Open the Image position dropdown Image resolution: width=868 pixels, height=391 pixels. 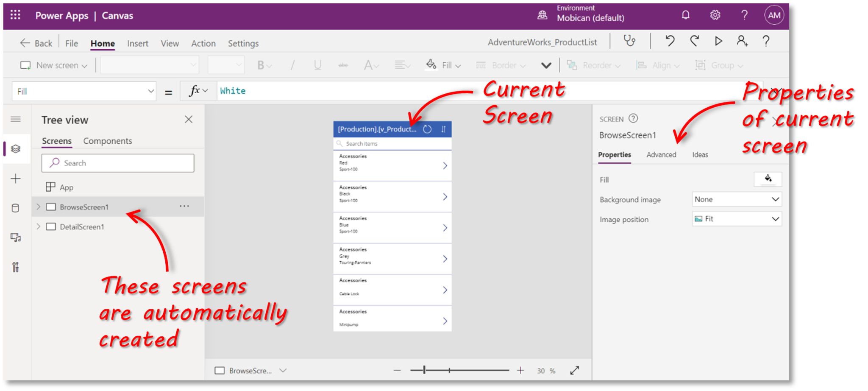coord(736,219)
